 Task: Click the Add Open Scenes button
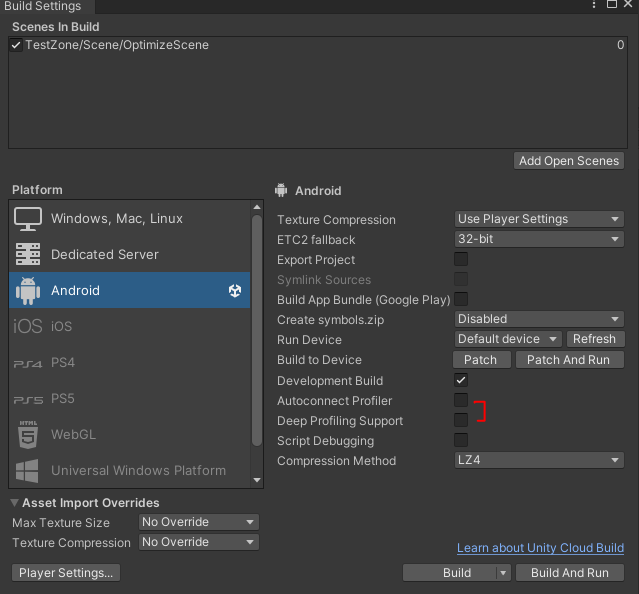[568, 161]
